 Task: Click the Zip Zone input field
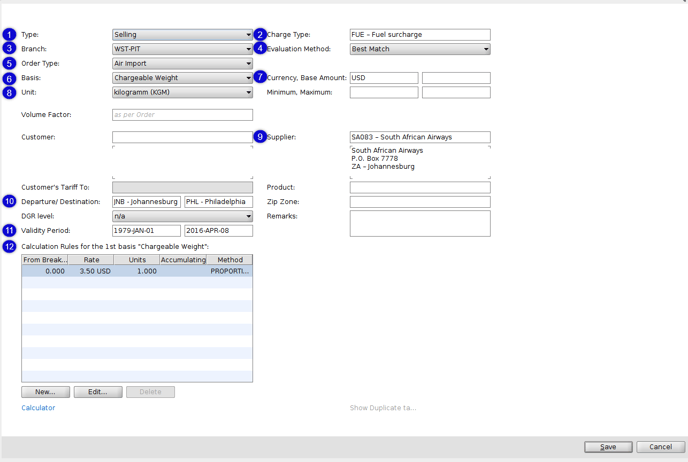click(x=420, y=202)
